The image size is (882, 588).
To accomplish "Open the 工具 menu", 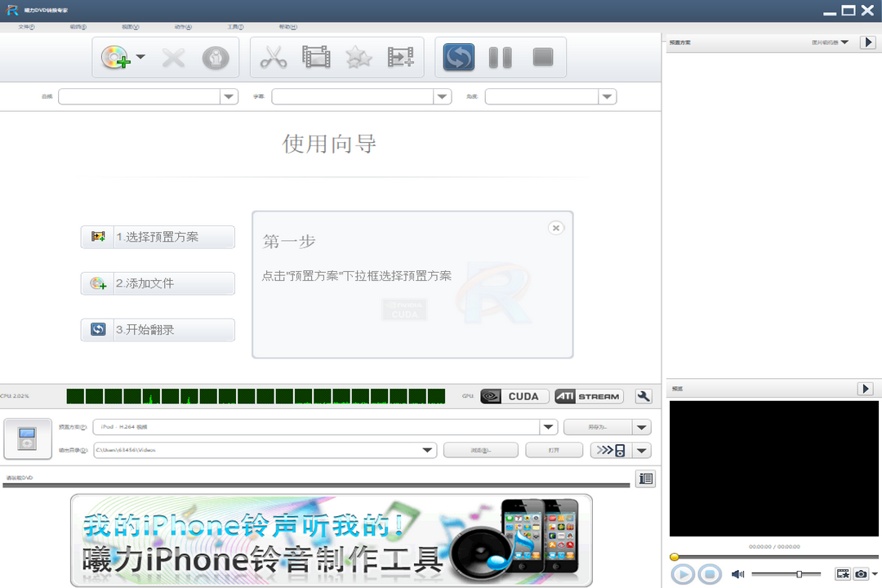I will click(x=235, y=26).
